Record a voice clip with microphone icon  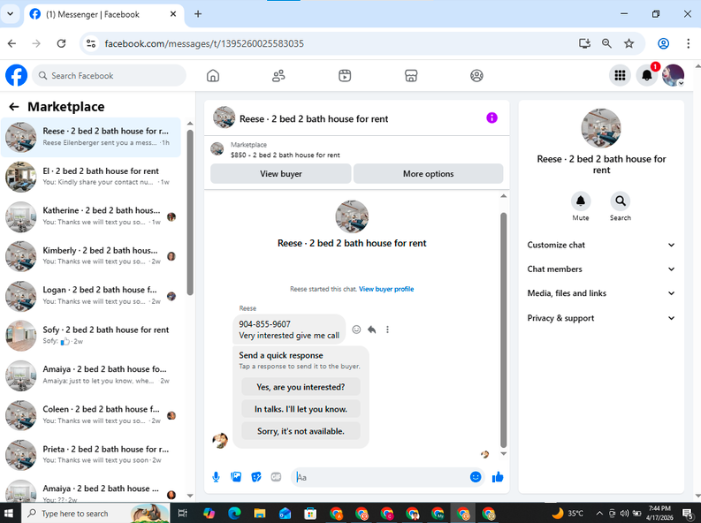215,477
